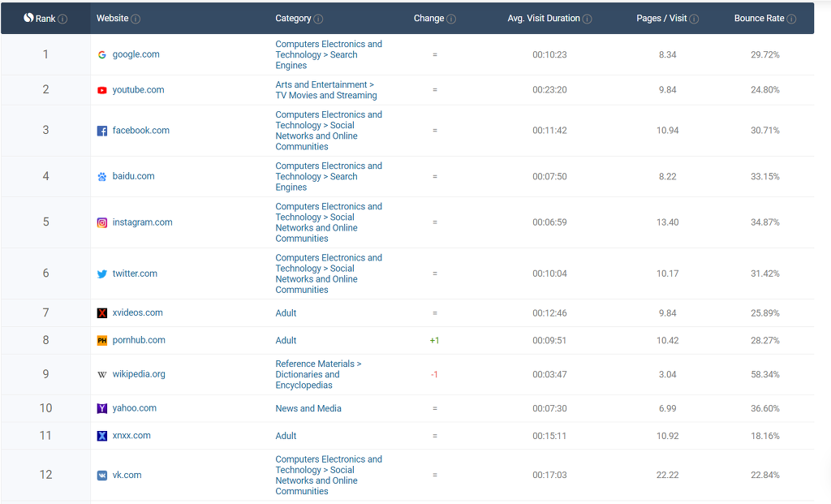
Task: Click the xnxx.com favicon
Action: (x=102, y=436)
